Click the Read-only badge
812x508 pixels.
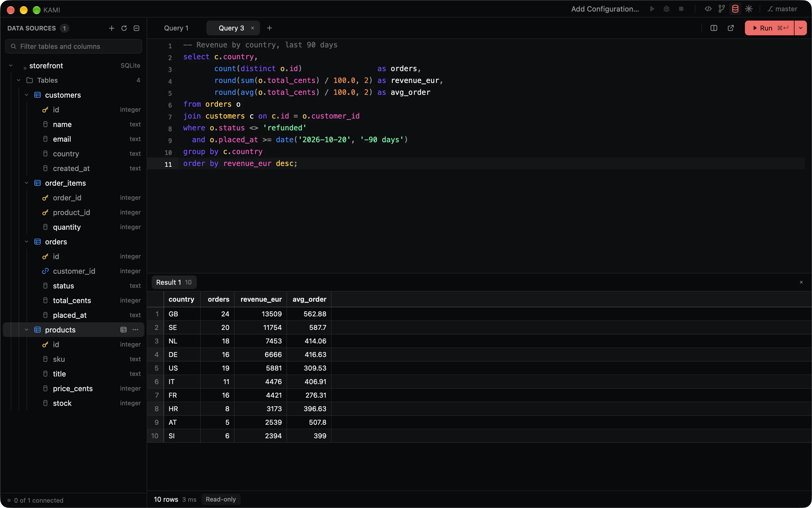221,499
